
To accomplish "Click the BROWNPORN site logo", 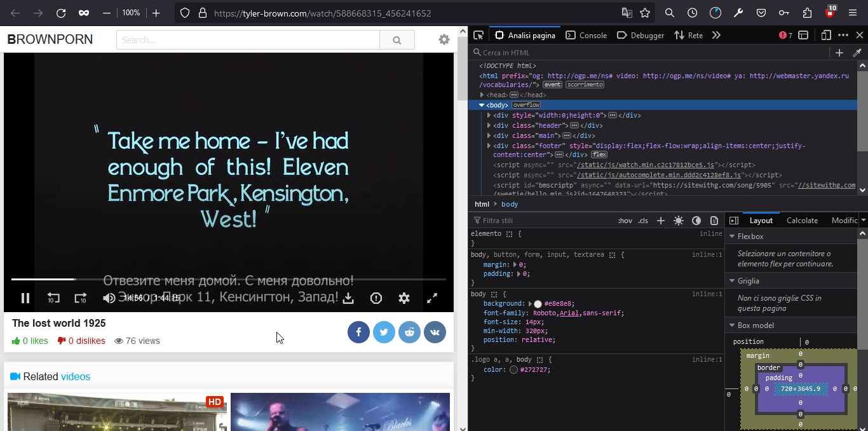I will 50,40.
